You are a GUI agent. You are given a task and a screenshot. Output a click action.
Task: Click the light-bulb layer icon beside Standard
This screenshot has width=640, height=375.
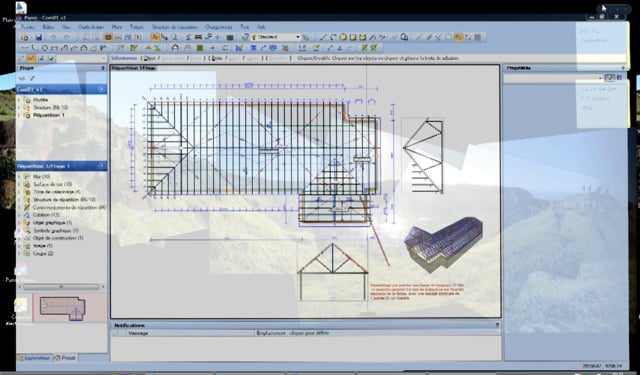pyautogui.click(x=254, y=37)
